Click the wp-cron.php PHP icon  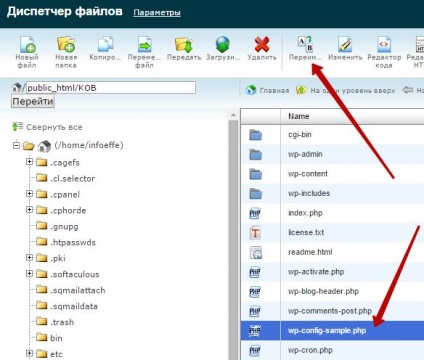coord(255,350)
